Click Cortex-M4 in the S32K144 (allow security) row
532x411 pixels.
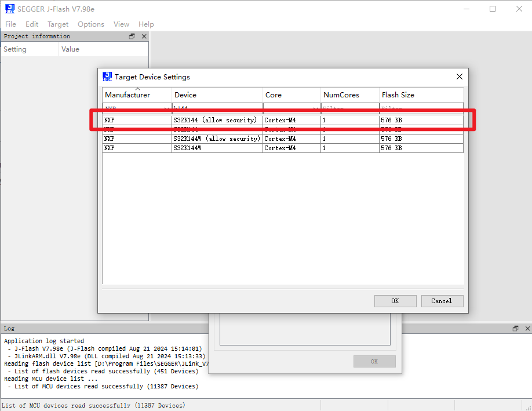pos(280,120)
